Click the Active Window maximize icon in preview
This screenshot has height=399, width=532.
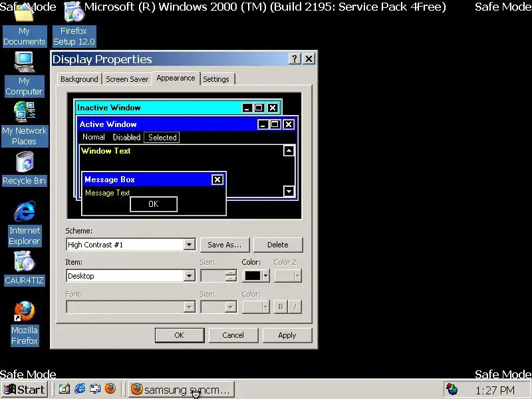coord(275,124)
